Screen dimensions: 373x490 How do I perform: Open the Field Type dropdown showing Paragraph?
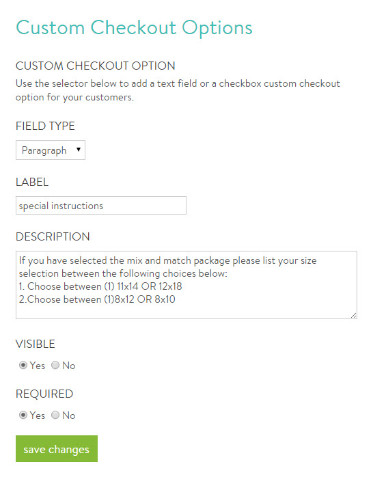(51, 150)
